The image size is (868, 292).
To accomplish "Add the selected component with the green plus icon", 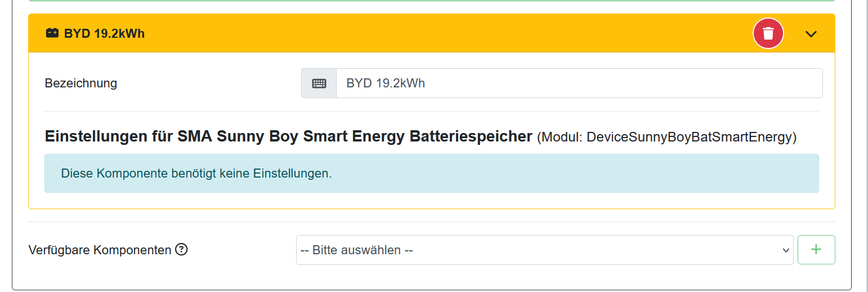I will (x=816, y=250).
